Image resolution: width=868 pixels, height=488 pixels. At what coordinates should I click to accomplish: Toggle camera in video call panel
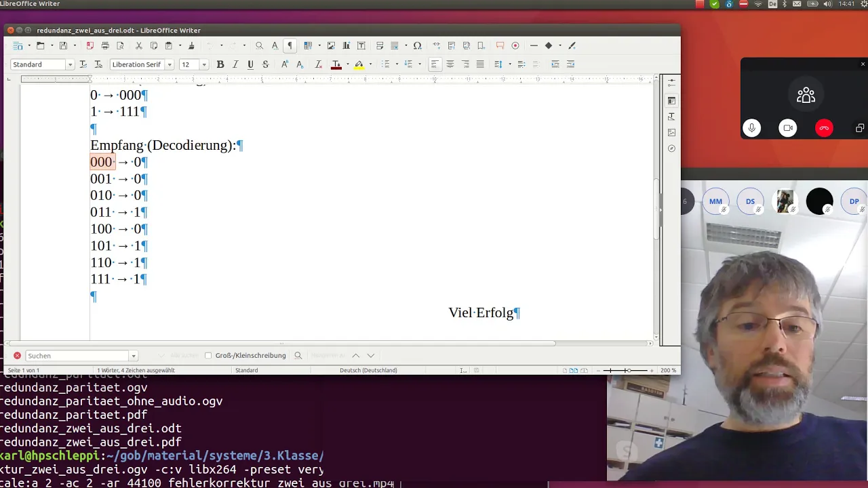tap(788, 128)
